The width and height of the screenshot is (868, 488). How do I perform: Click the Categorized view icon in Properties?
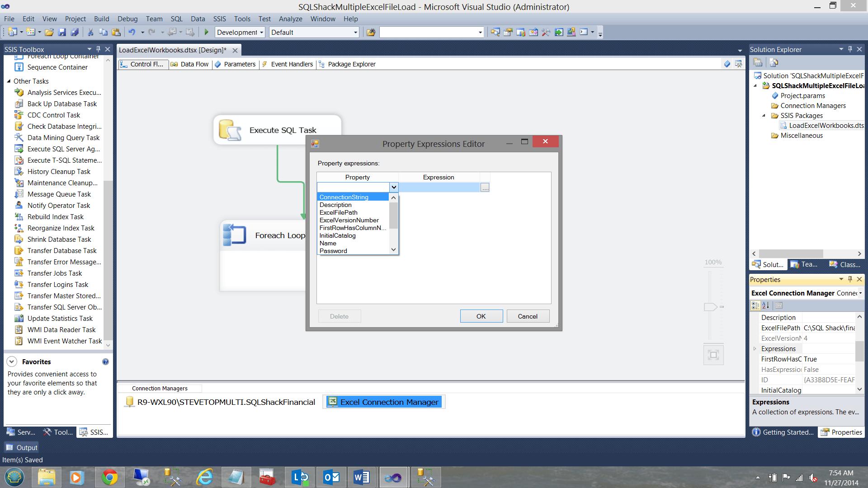click(755, 305)
